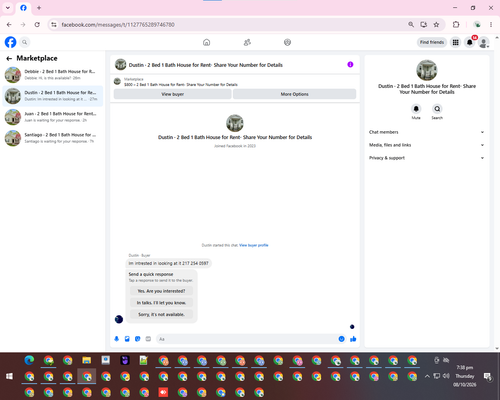500x400 pixels.
Task: Open the sticker picker icon
Action: (x=138, y=339)
